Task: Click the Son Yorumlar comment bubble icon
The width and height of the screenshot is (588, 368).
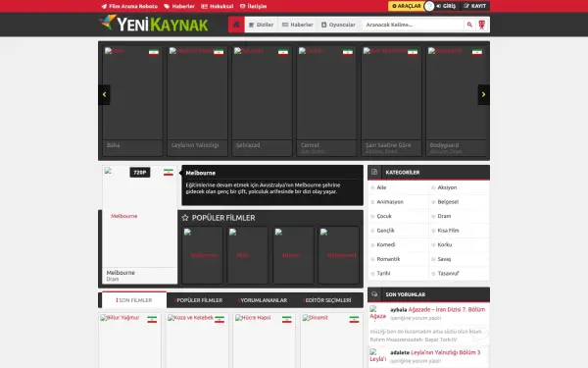Action: pos(374,294)
